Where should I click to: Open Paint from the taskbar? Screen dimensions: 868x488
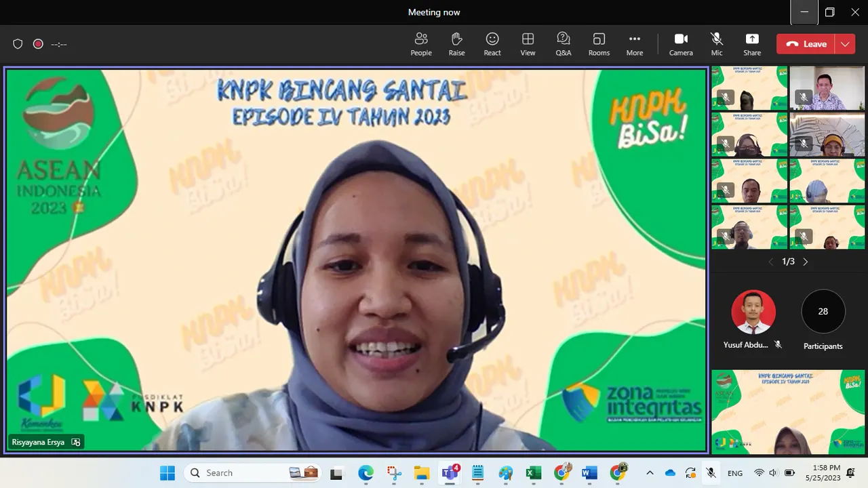(x=506, y=473)
